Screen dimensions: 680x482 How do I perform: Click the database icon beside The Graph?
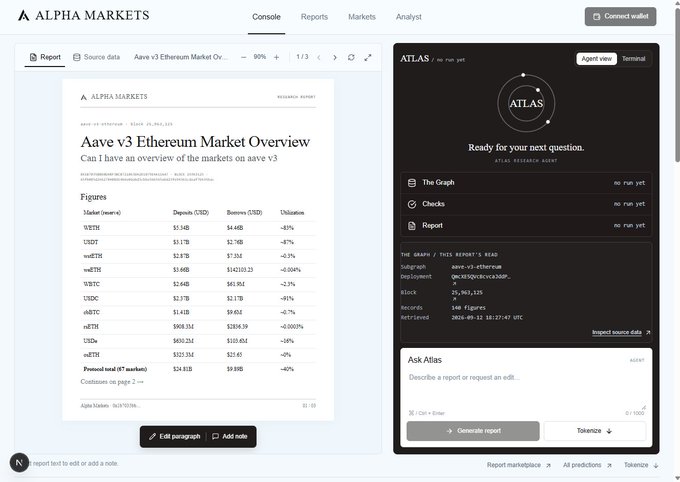(412, 183)
